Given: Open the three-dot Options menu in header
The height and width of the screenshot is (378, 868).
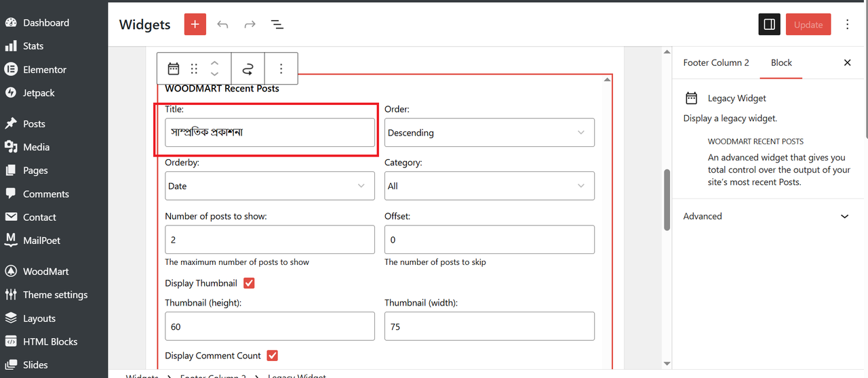Looking at the screenshot, I should click(847, 24).
